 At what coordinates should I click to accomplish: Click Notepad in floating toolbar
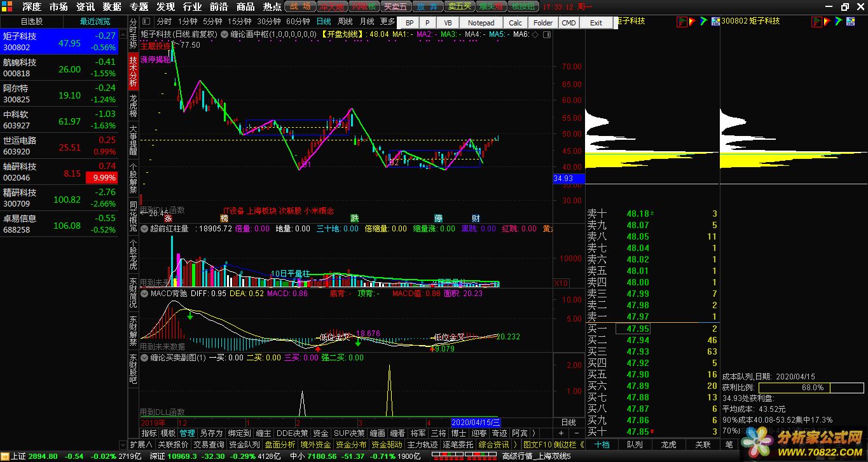point(481,22)
